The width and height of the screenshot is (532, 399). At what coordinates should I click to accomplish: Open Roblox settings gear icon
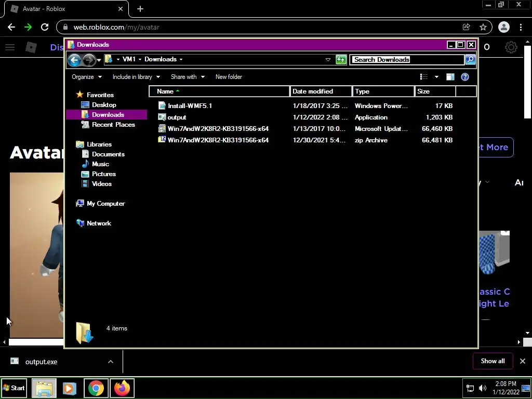[511, 47]
